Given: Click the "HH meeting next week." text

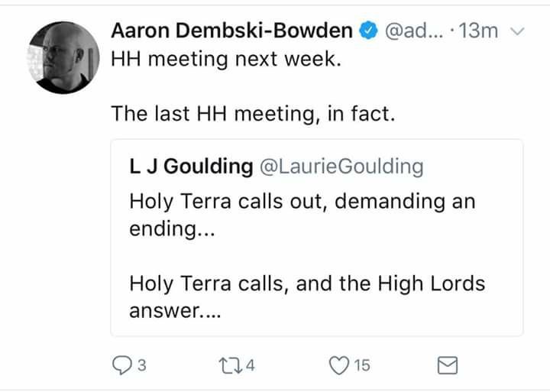Looking at the screenshot, I should (225, 59).
